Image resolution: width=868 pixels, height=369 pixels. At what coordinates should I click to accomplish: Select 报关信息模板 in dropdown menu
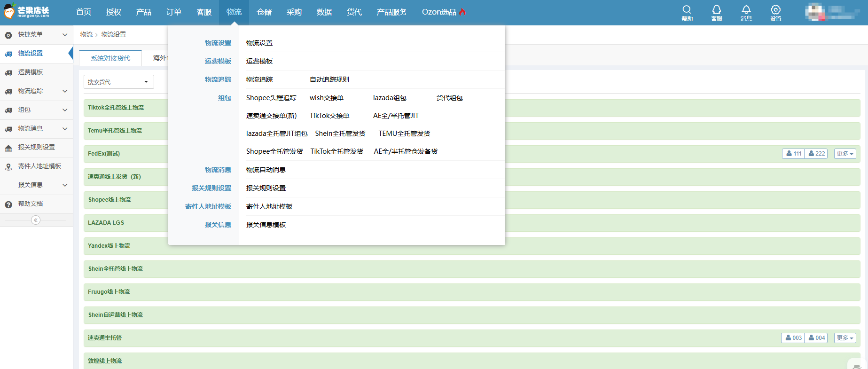click(x=266, y=225)
